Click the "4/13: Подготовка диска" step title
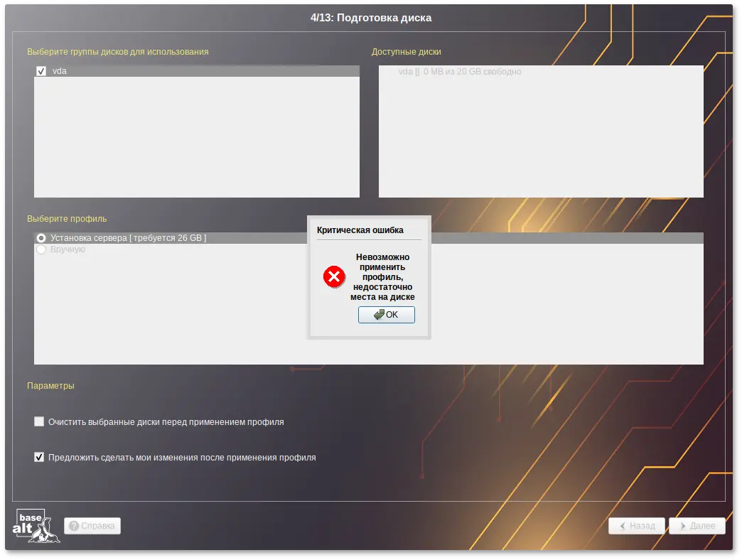 (371, 18)
